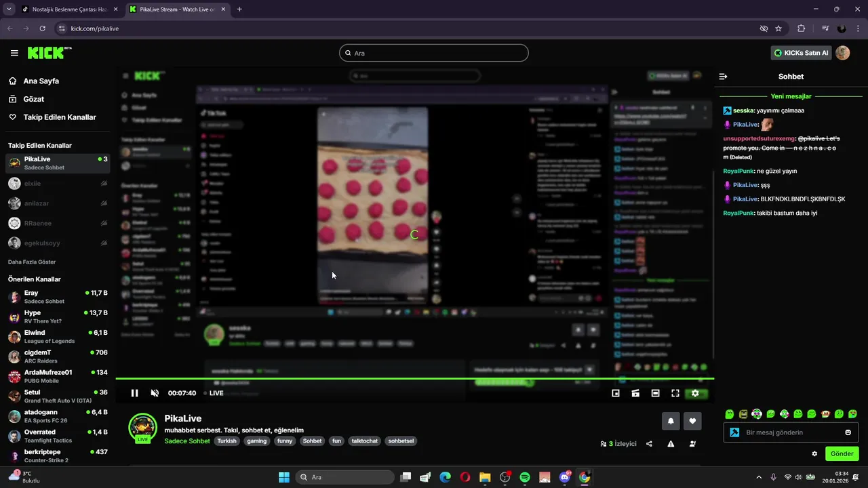Collapse the Sohbet chat panel
This screenshot has height=488, width=868.
(723, 77)
